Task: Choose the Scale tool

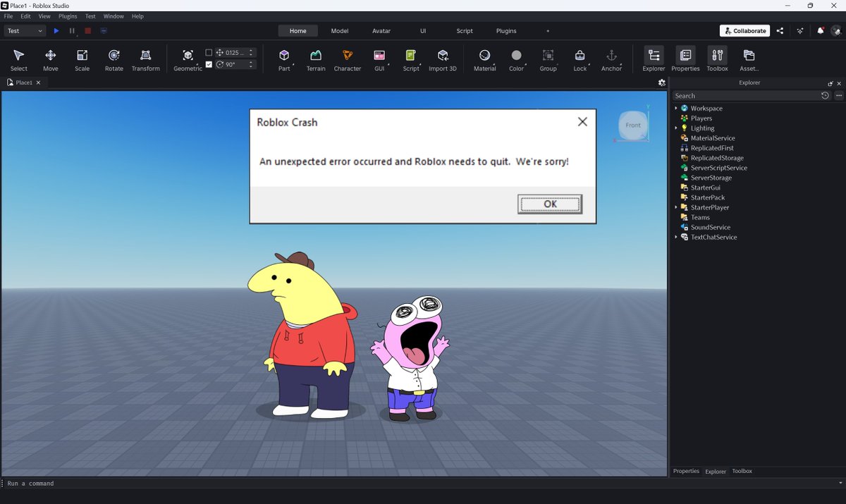Action: pyautogui.click(x=82, y=60)
